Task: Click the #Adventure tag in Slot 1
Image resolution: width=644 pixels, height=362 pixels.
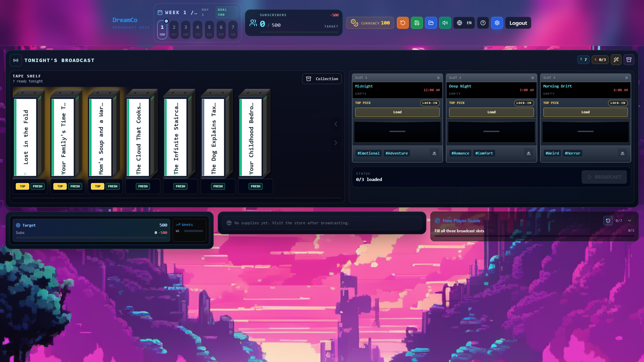Action: 396,153
